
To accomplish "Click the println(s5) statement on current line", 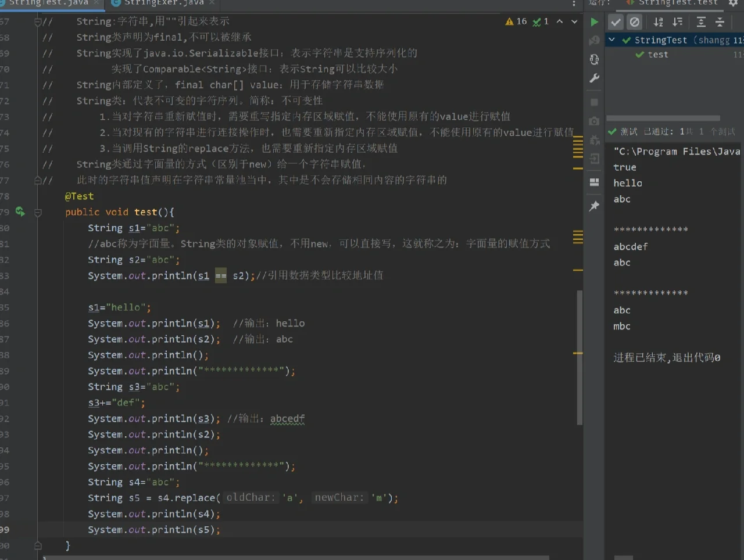I will tap(154, 530).
